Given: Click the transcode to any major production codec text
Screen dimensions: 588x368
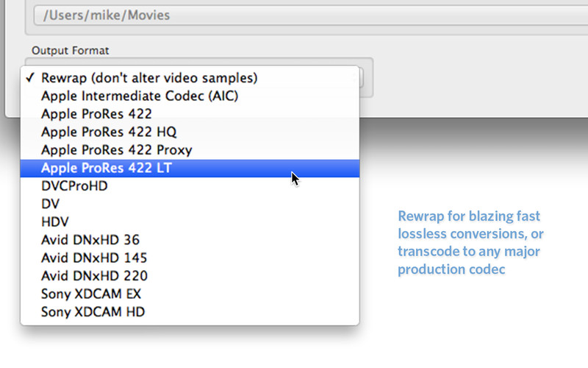Looking at the screenshot, I should tap(469, 261).
